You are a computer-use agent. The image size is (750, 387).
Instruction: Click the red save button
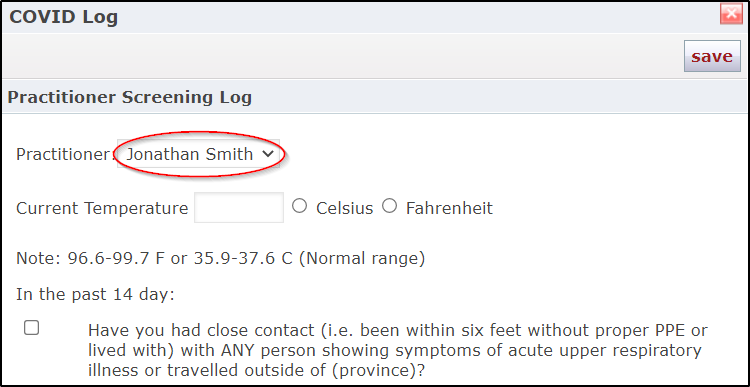coord(712,56)
